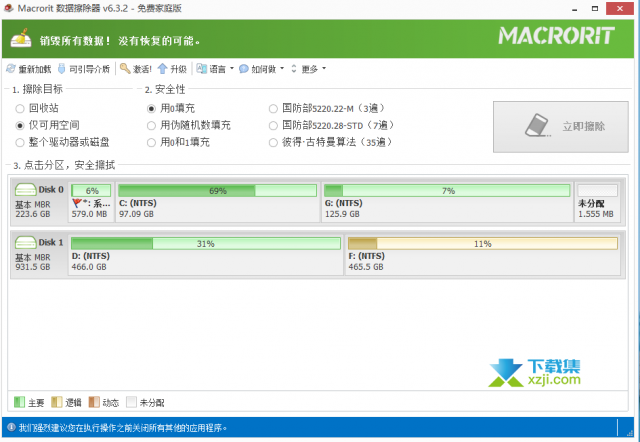Click the 125.9 GB size text
The image size is (640, 442).
342,214
